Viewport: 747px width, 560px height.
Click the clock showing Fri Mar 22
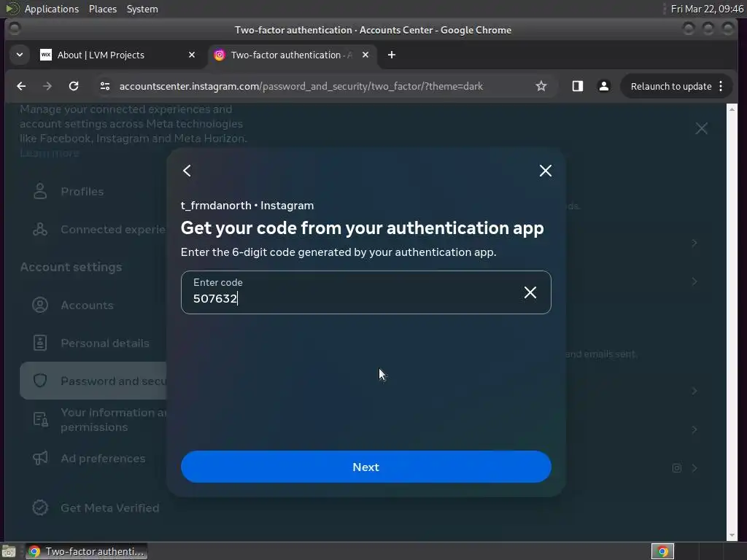point(706,9)
